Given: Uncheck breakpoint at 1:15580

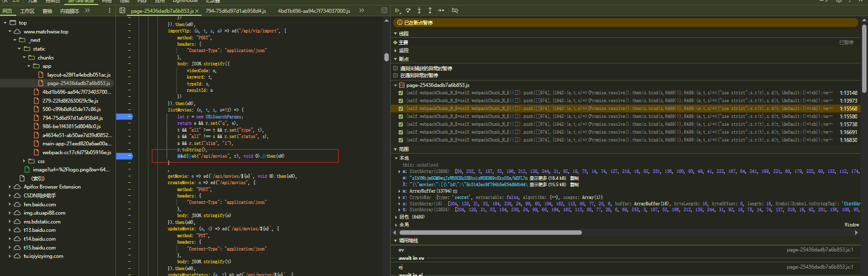Looking at the screenshot, I should click(401, 116).
